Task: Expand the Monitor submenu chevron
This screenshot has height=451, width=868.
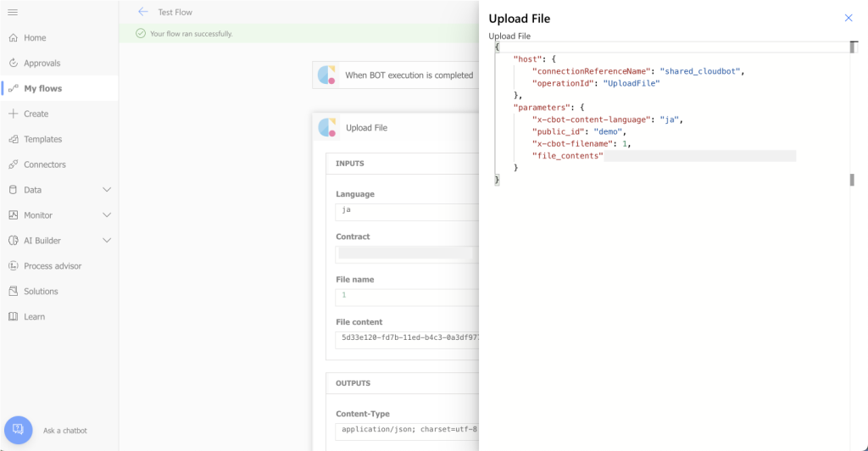Action: (107, 215)
